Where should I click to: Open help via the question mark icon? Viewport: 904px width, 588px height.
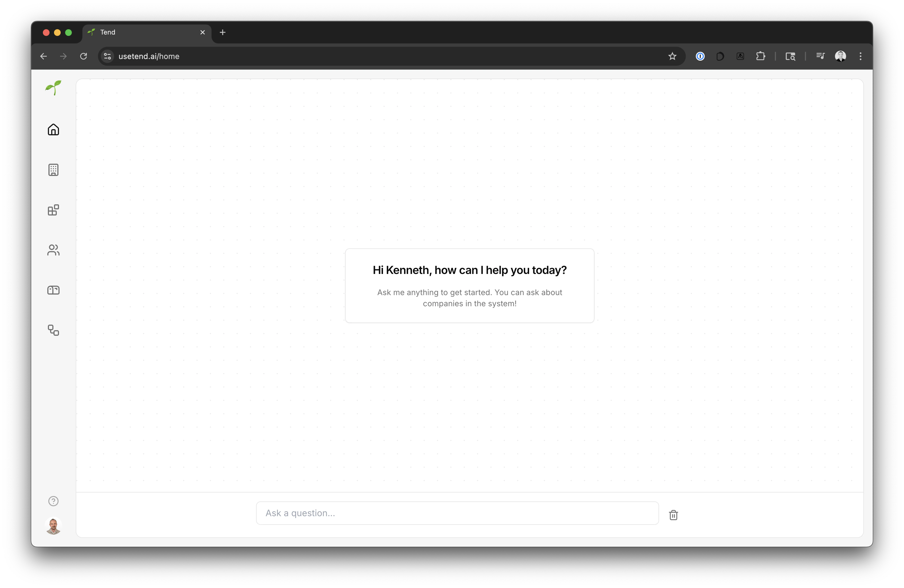(53, 501)
